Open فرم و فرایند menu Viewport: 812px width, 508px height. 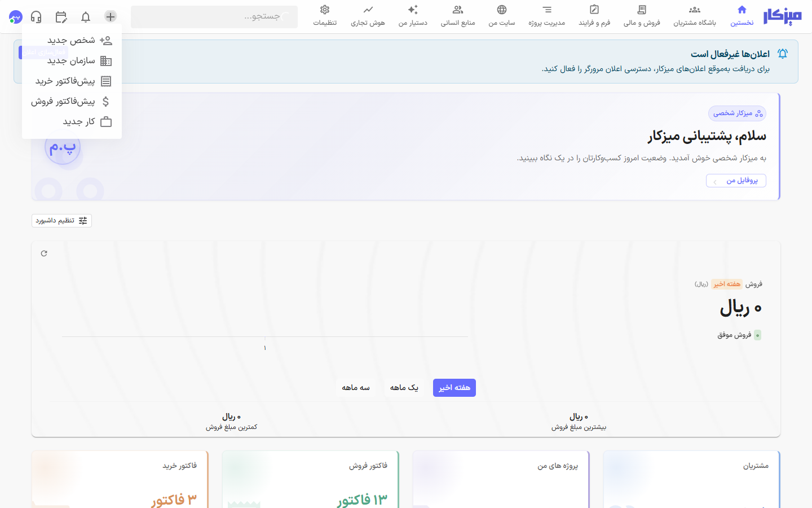594,16
